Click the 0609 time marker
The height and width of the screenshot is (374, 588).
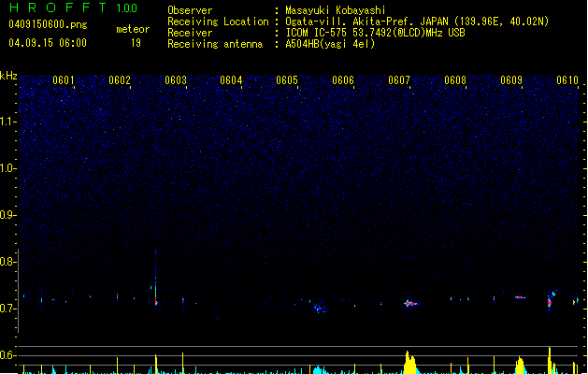tap(511, 80)
